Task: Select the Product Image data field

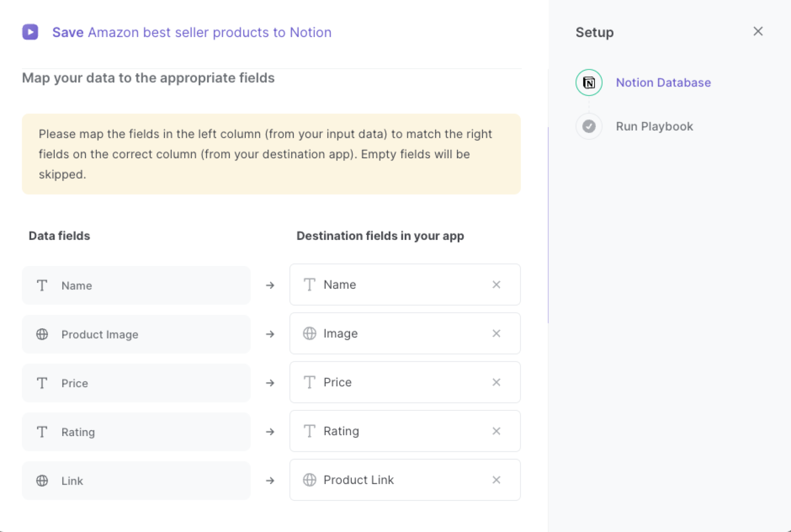Action: pos(136,334)
